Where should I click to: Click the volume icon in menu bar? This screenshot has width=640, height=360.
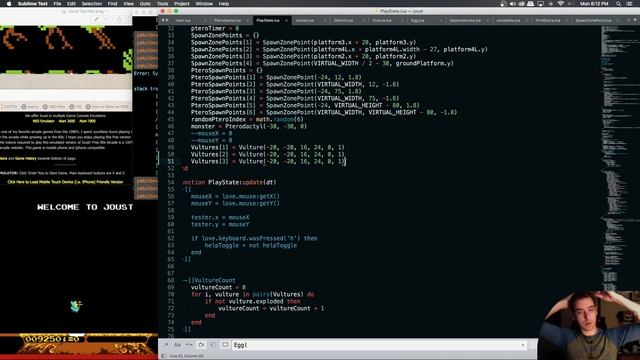(513, 4)
